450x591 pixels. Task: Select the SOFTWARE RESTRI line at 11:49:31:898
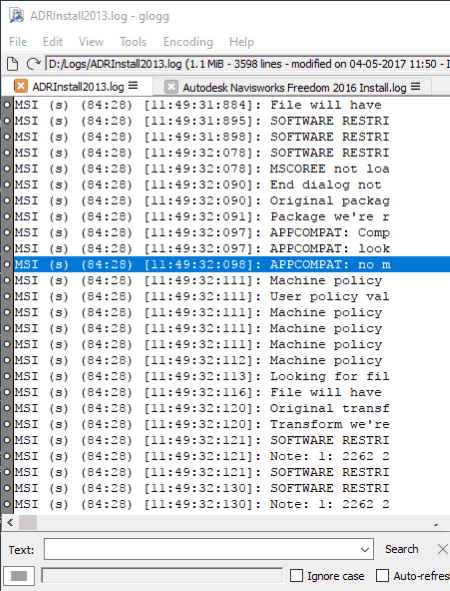(232, 137)
